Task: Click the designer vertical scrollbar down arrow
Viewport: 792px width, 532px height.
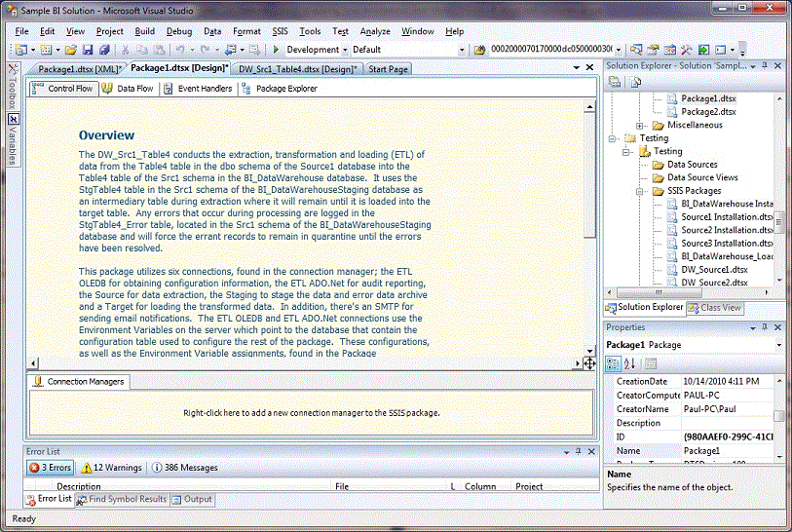Action: click(x=589, y=351)
